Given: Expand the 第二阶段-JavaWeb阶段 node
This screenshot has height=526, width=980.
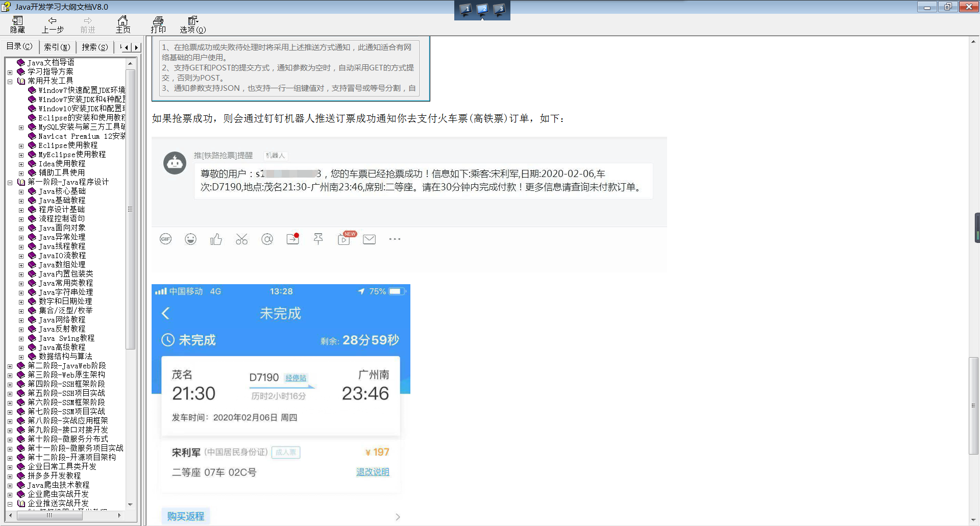Looking at the screenshot, I should point(10,366).
